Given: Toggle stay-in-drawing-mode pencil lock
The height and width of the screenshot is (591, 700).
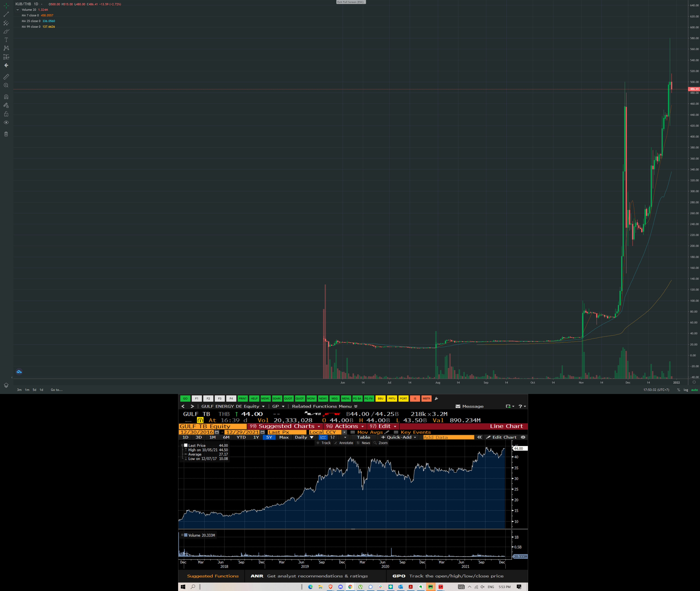Looking at the screenshot, I should pyautogui.click(x=6, y=105).
